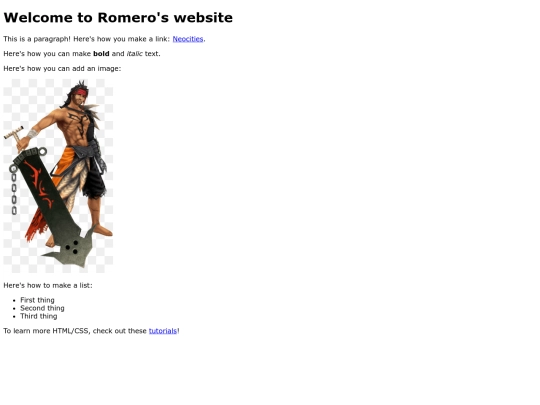This screenshot has width=540, height=405.
Task: Click the sword hilt in the character's hand
Action: coord(15,135)
